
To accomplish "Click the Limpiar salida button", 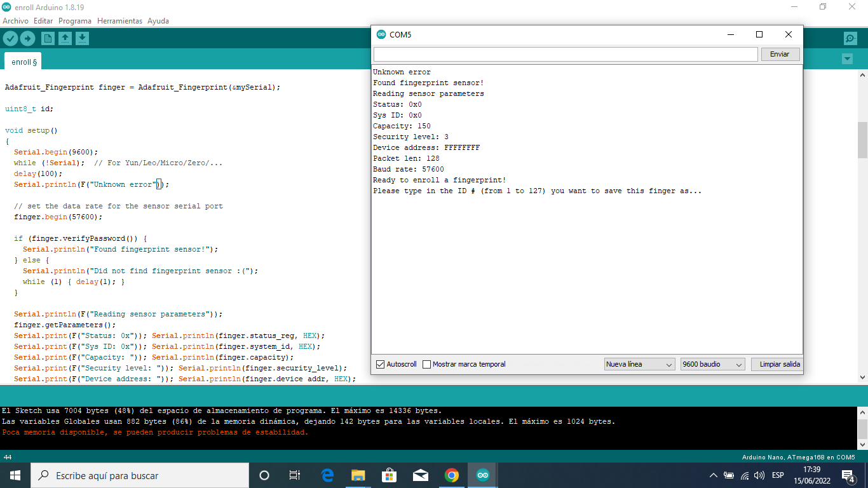I will coord(776,364).
